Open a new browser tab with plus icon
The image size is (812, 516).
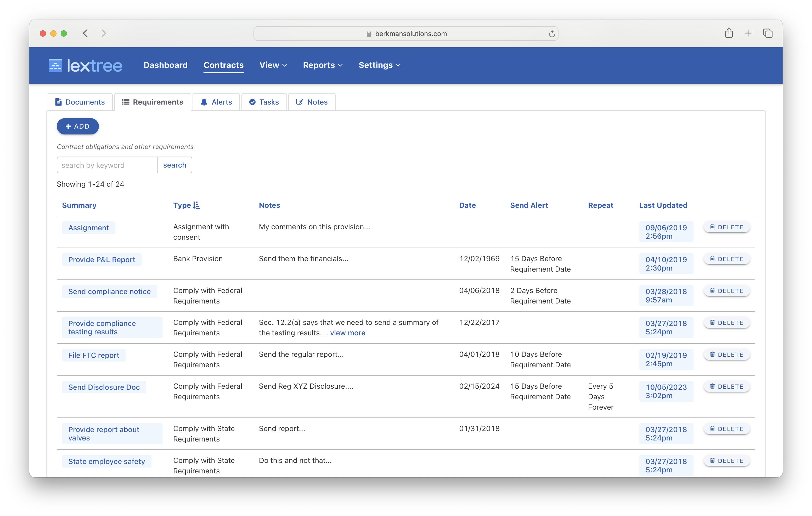(x=748, y=33)
